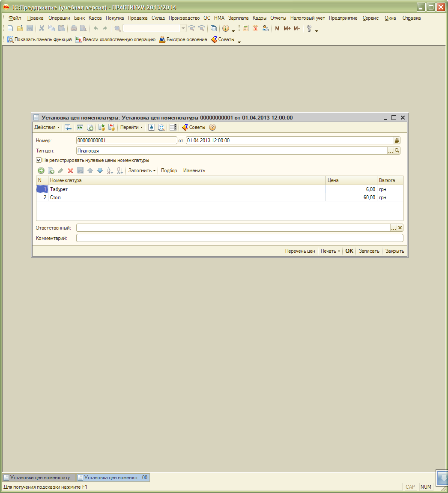This screenshot has height=493, width=448.
Task: Click the Изменить button
Action: [x=194, y=171]
